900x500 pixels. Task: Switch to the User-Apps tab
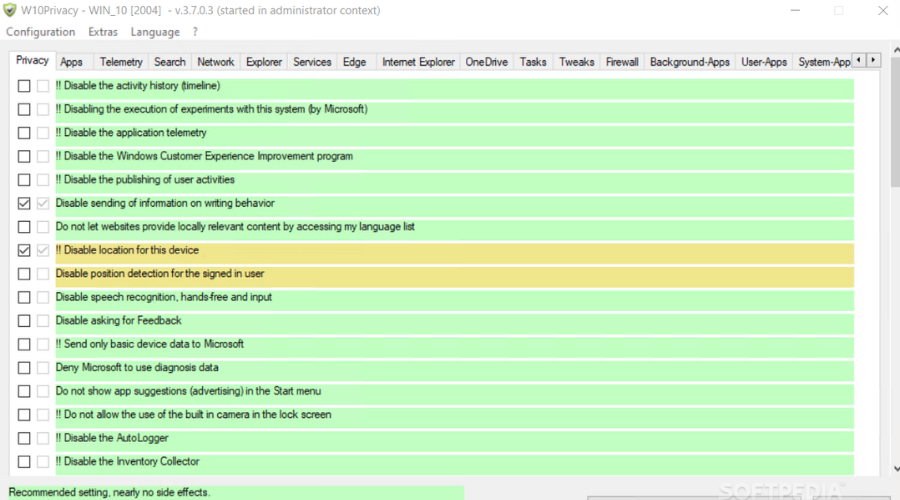click(x=764, y=62)
